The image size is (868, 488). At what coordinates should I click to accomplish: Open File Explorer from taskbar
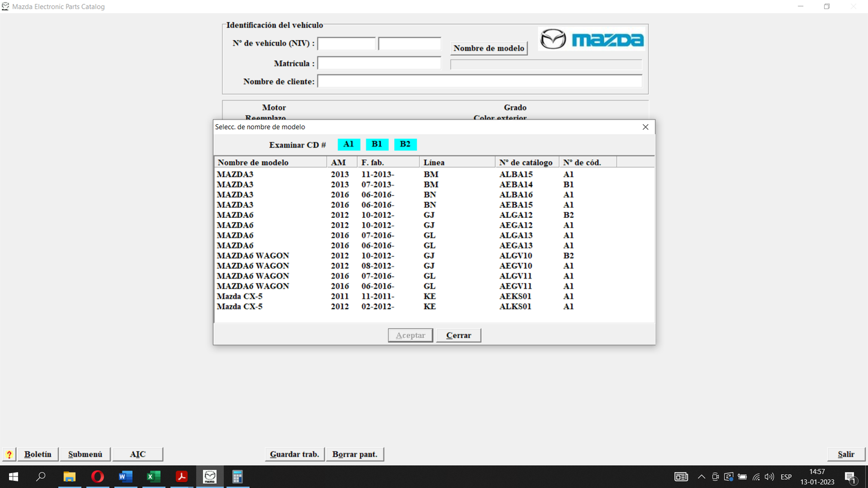tap(70, 477)
